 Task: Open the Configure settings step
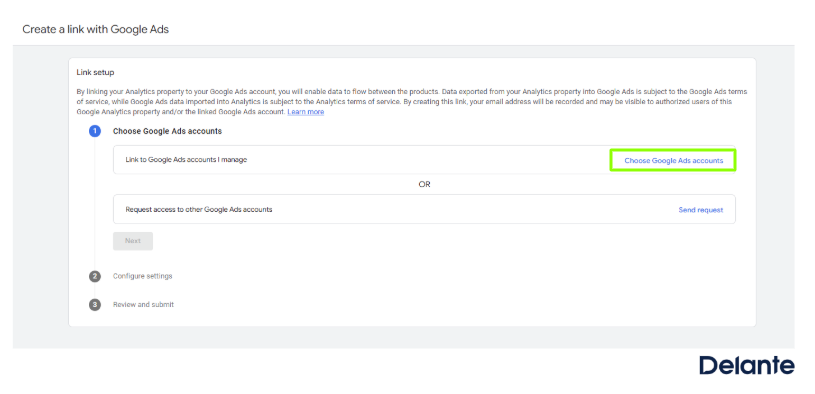pos(142,276)
